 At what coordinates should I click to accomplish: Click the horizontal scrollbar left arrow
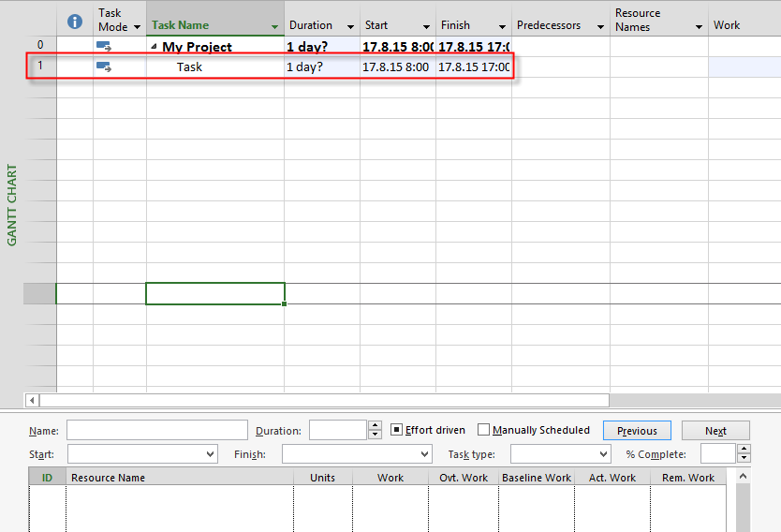[33, 401]
